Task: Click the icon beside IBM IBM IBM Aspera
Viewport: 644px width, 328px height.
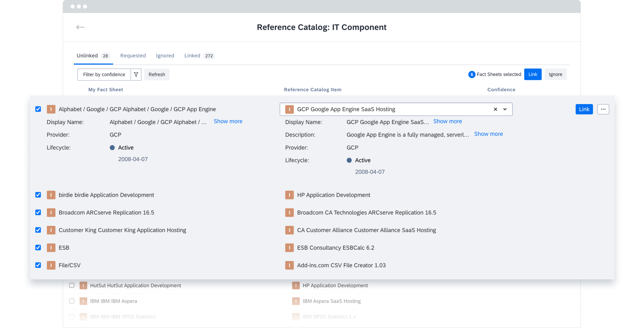Action: click(x=83, y=301)
